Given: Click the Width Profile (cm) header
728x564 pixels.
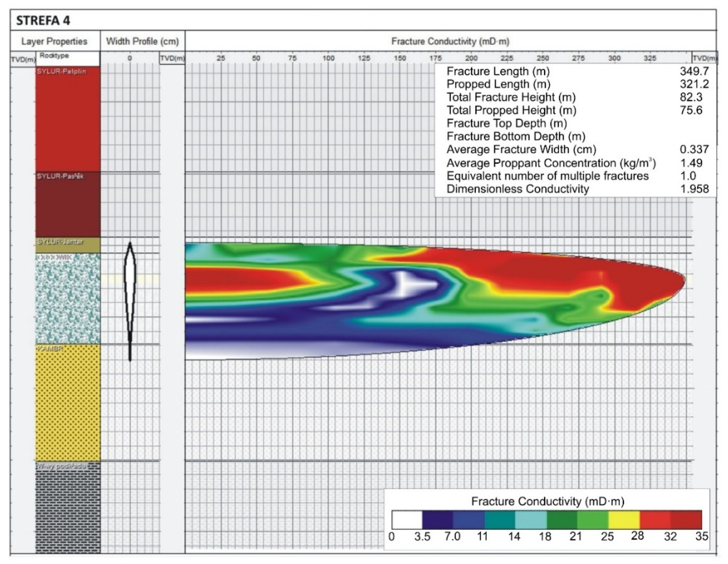Looking at the screenshot, I should tap(142, 41).
